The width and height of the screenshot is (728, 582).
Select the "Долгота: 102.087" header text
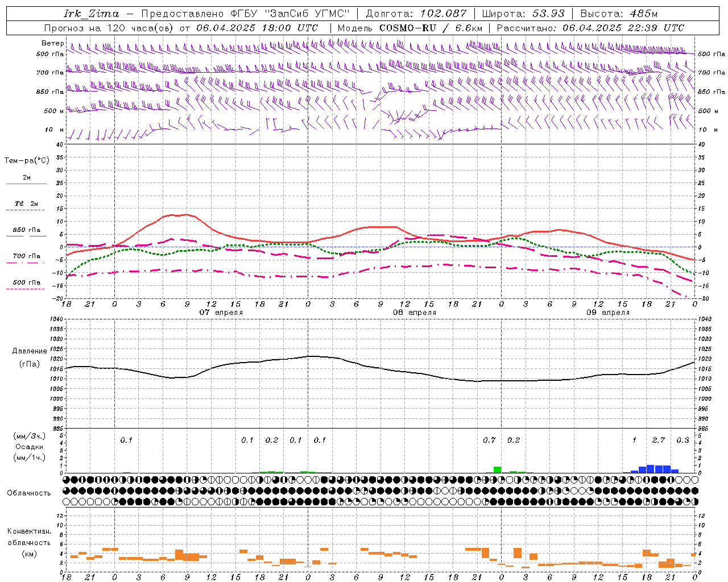pos(416,14)
